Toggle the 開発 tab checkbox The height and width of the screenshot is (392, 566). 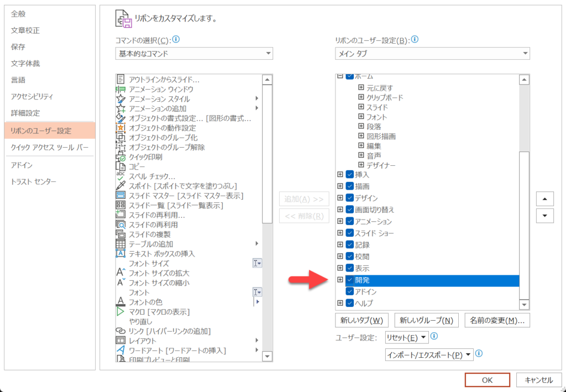coord(350,280)
